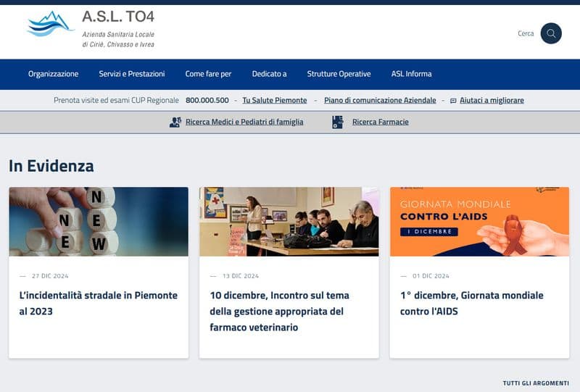Open Piano di comunicazione Aziendale link
The height and width of the screenshot is (392, 580).
(380, 100)
